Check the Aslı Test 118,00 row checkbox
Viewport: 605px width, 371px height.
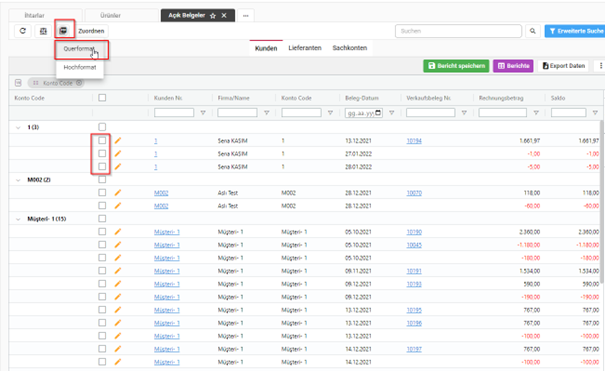click(102, 192)
